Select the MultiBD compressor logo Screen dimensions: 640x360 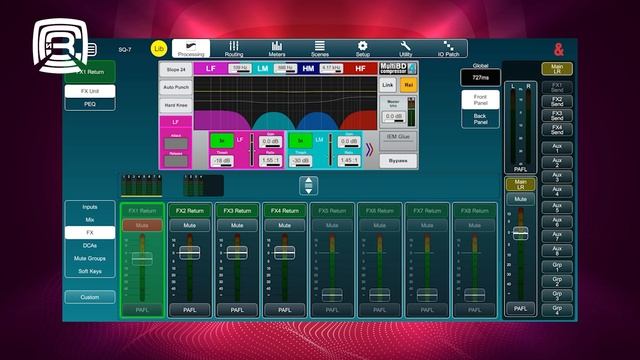point(398,68)
